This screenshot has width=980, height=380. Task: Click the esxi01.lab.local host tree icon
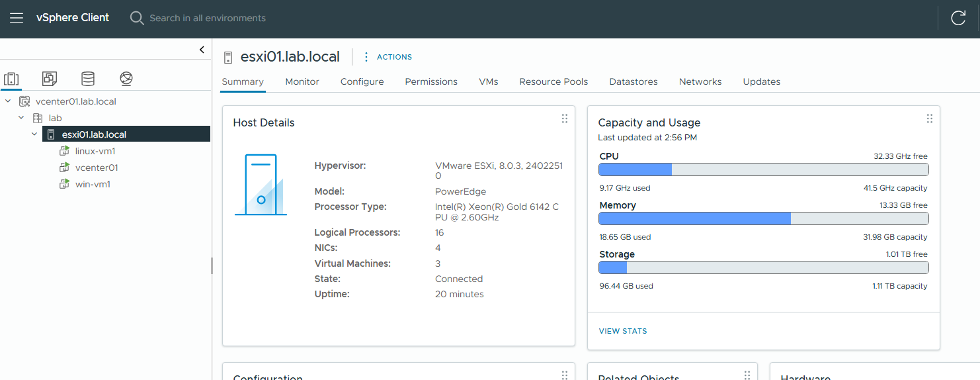click(x=51, y=134)
